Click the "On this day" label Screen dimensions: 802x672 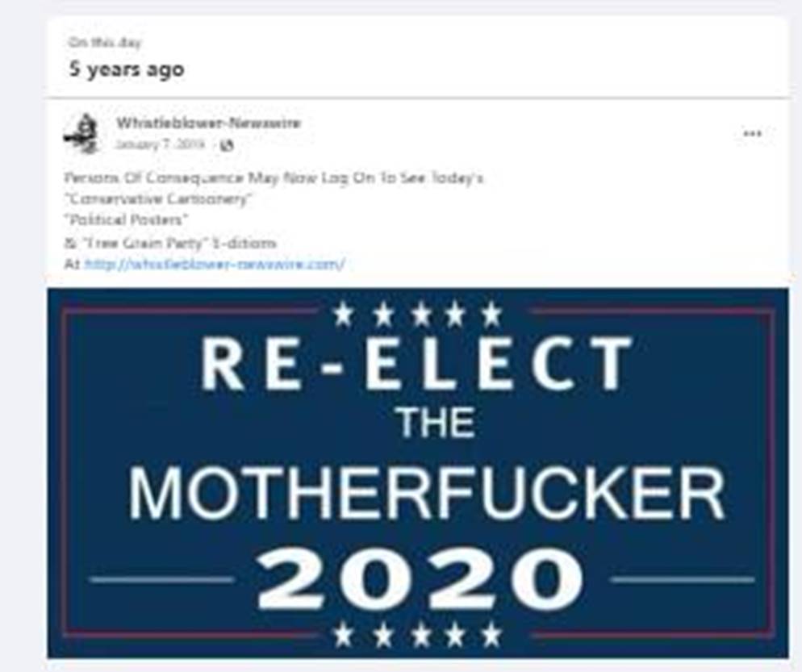(x=105, y=43)
